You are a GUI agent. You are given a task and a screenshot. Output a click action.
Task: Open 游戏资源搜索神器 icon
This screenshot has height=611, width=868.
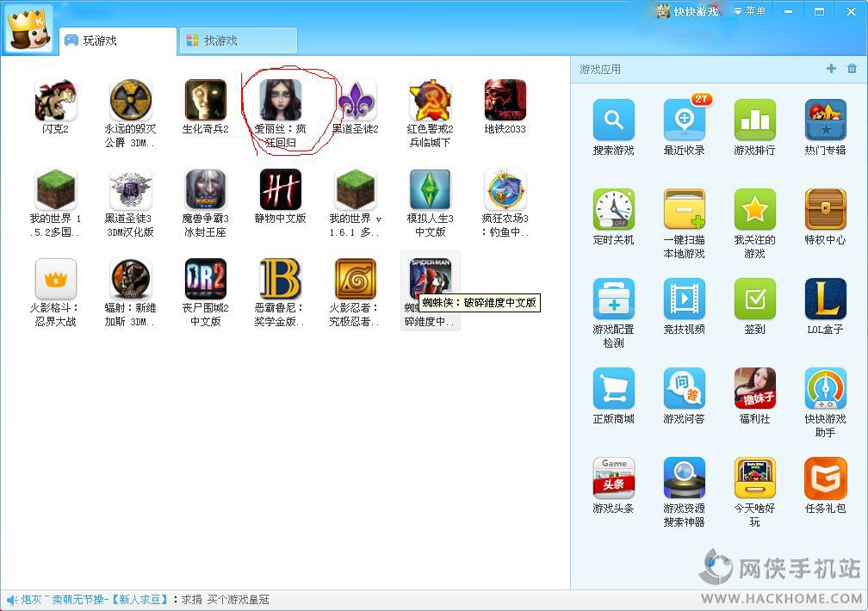coord(685,478)
